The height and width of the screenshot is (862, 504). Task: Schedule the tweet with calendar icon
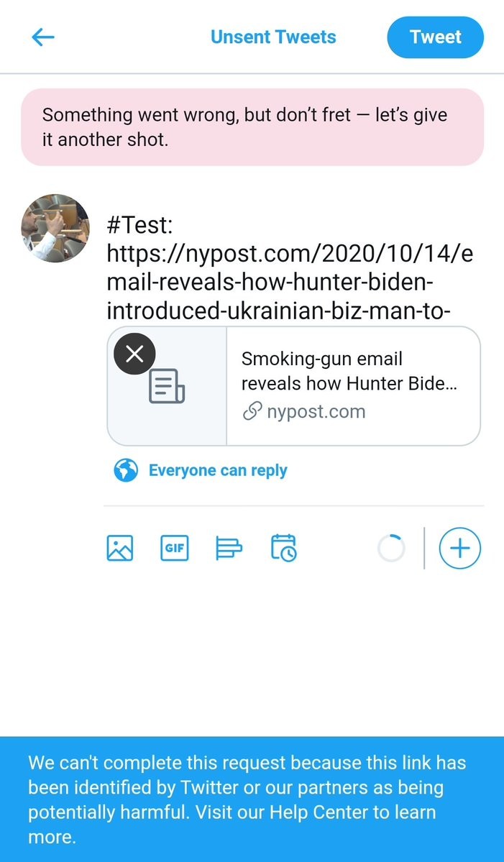coord(284,549)
